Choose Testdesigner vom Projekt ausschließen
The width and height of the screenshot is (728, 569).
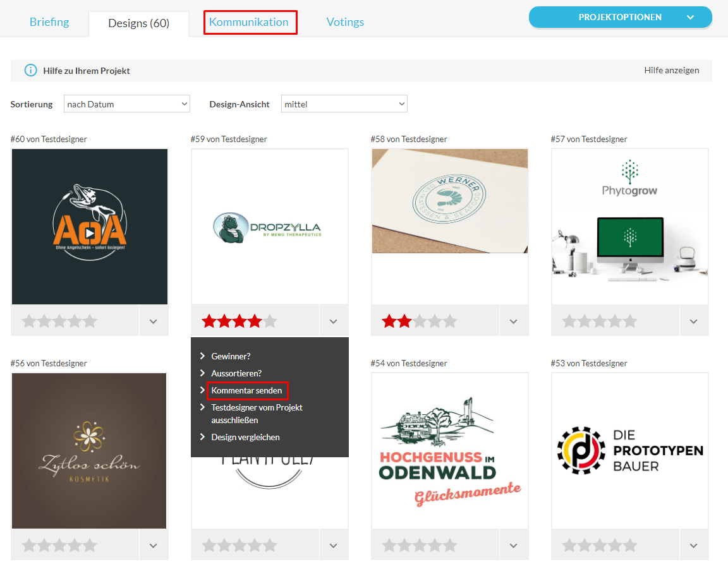click(x=257, y=414)
